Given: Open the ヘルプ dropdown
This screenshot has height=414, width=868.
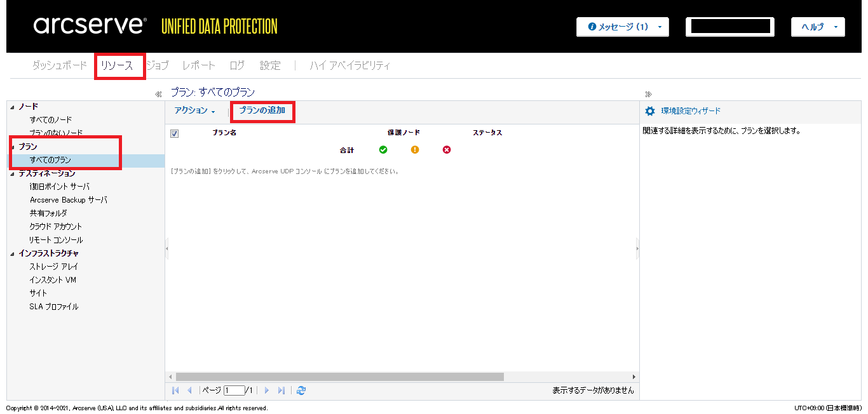Looking at the screenshot, I should point(818,27).
